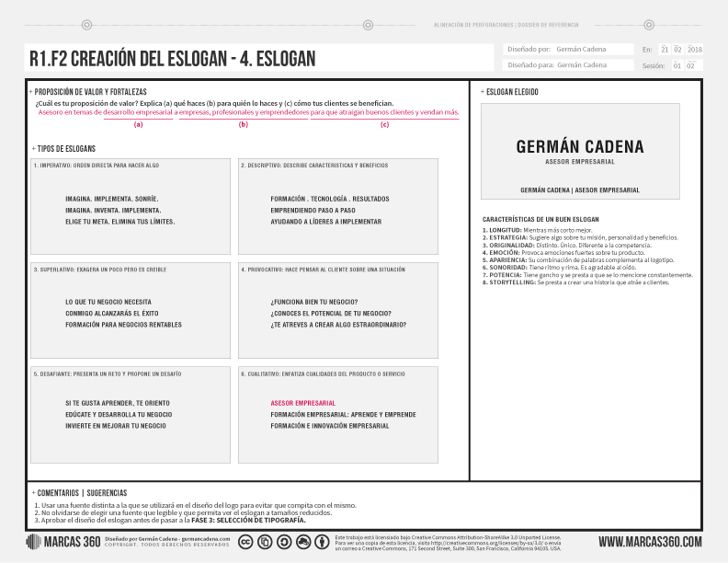Click the '3. Originalidad' characteristic line
The height and width of the screenshot is (563, 728).
(x=567, y=246)
